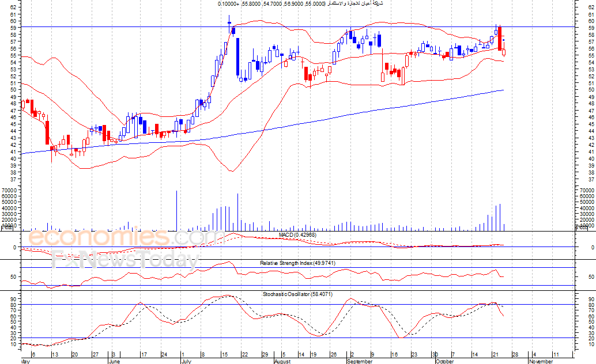Viewport: 596px width, 364px height.
Task: Select the Relative Strength Index (49.9741) label
Action: click(x=297, y=263)
